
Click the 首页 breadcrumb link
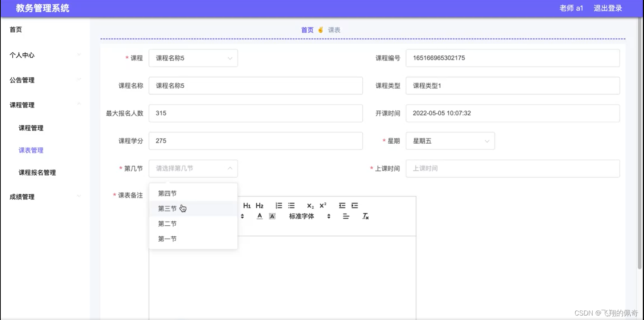[x=307, y=30]
